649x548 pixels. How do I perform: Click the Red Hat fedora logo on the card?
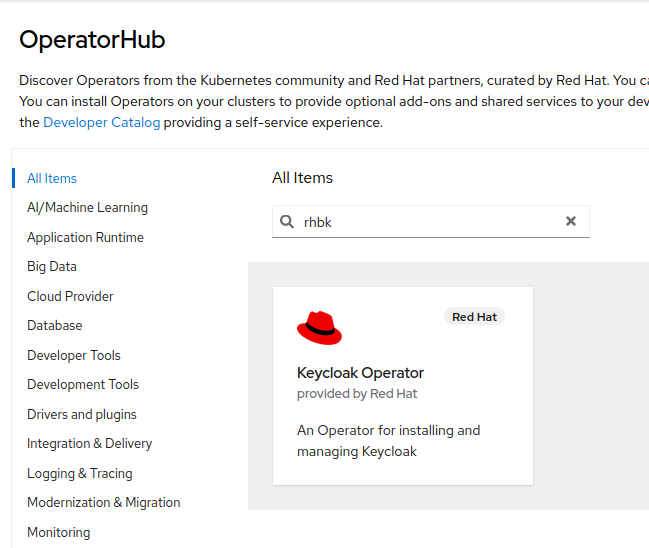319,328
